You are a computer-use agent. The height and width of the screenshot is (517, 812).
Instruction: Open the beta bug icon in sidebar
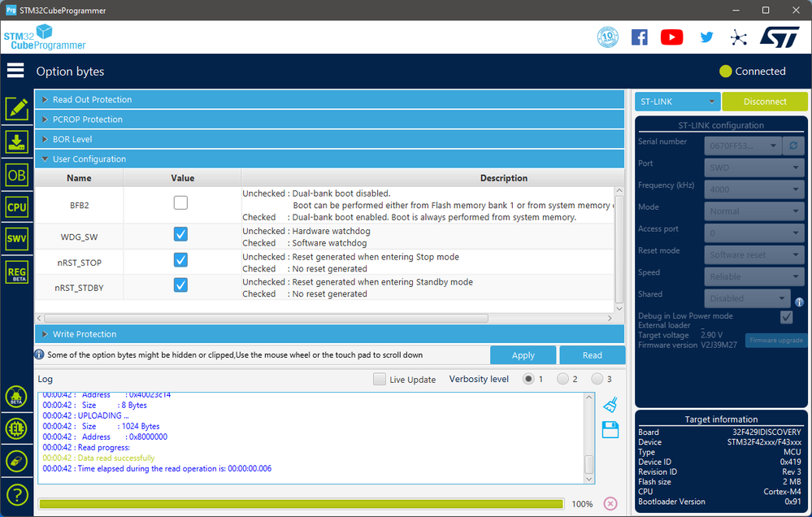coord(16,398)
